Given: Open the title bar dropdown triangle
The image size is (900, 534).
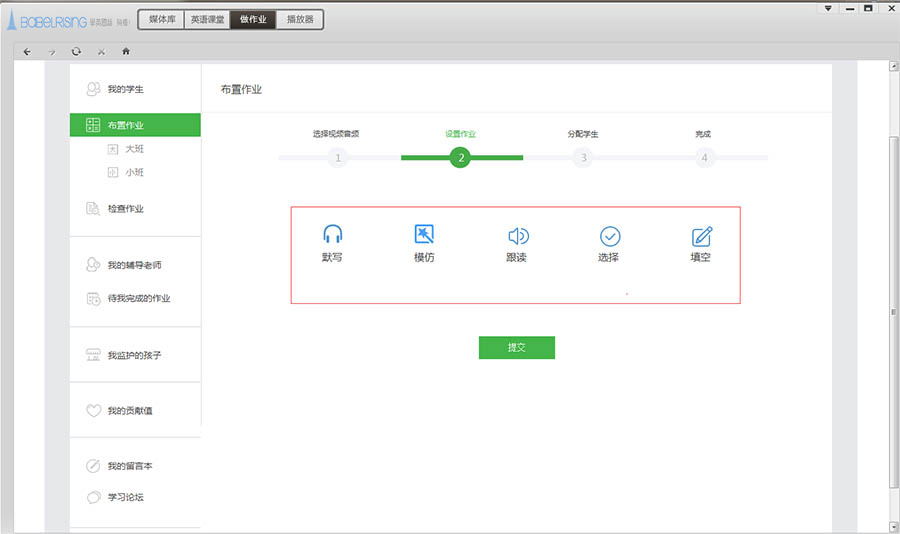Looking at the screenshot, I should 828,8.
